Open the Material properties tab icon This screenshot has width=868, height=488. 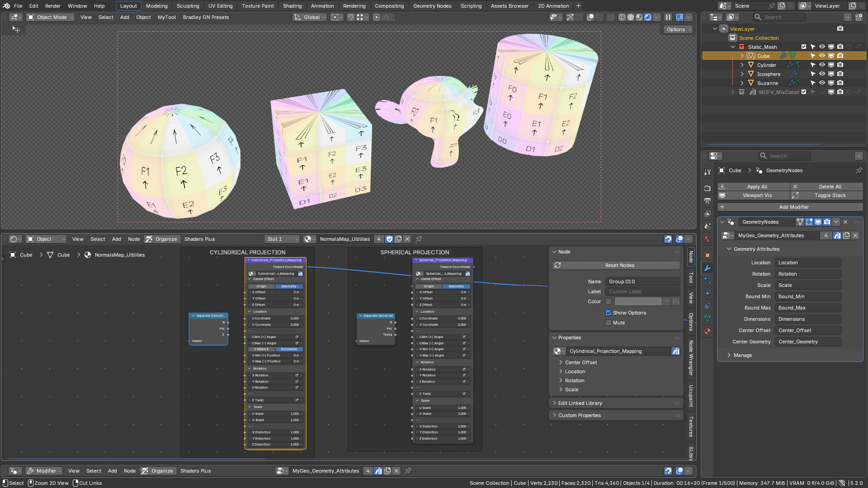point(708,331)
